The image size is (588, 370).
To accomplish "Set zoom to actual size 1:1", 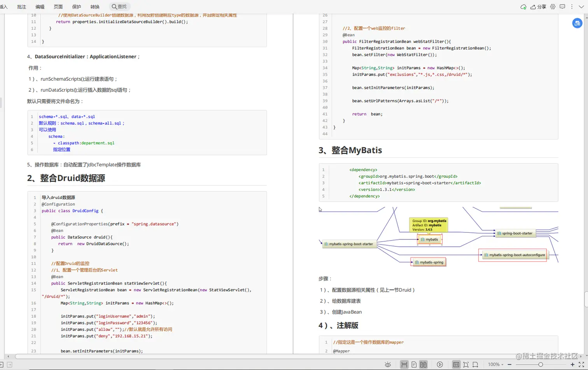I will [456, 365].
